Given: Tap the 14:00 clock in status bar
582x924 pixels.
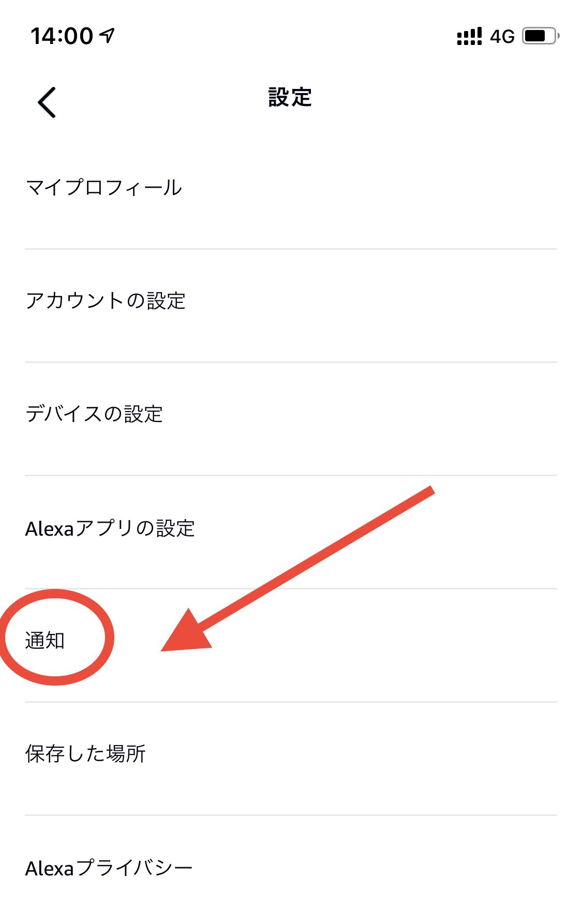Looking at the screenshot, I should (62, 36).
